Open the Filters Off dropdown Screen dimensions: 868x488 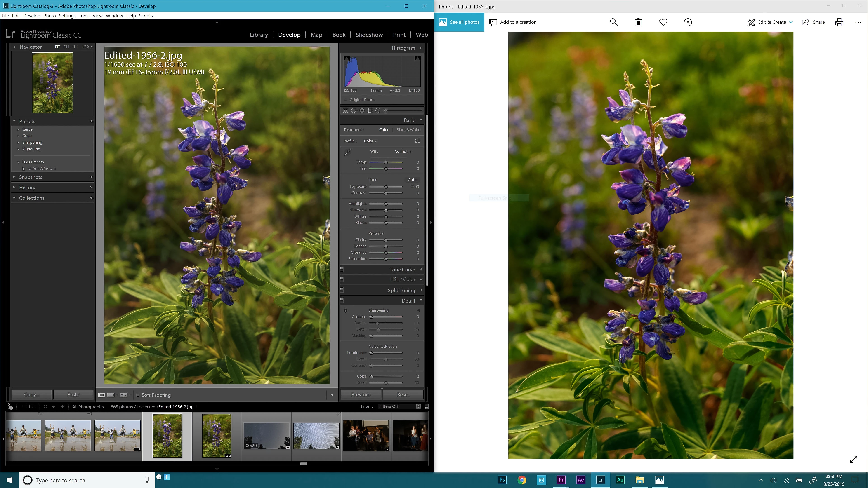pos(399,406)
